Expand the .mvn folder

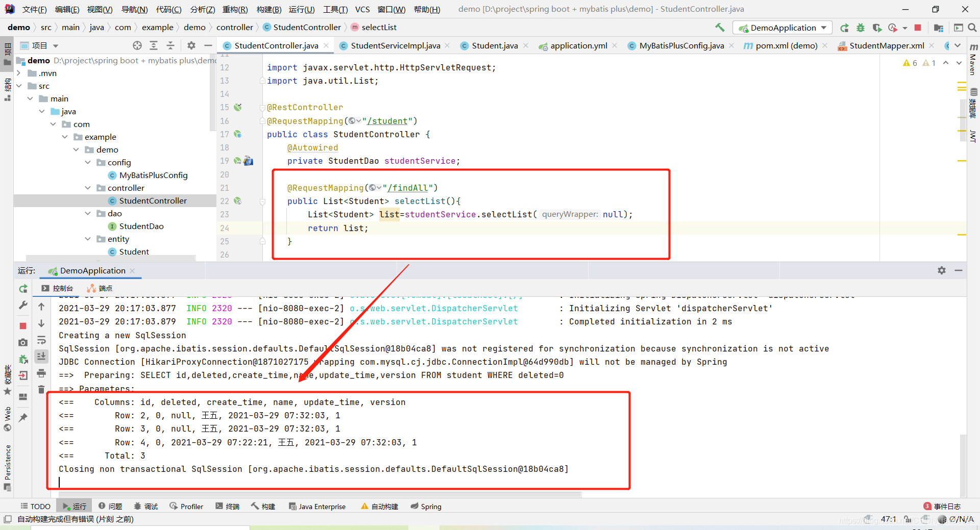click(19, 73)
